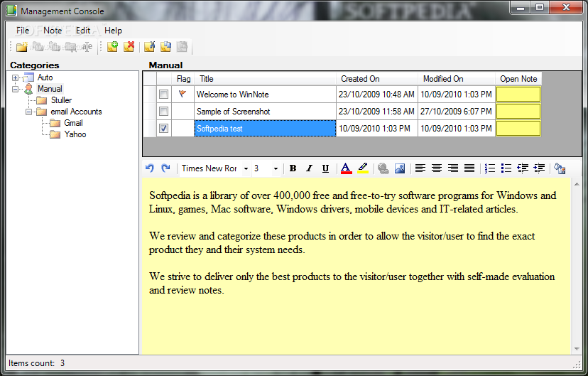Toggle Bold formatting
The height and width of the screenshot is (376, 588).
pos(293,168)
